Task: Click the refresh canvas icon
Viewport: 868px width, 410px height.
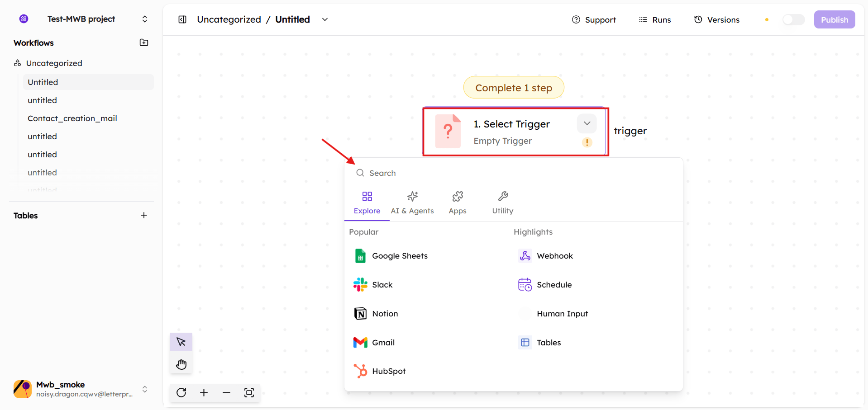Action: [181, 392]
